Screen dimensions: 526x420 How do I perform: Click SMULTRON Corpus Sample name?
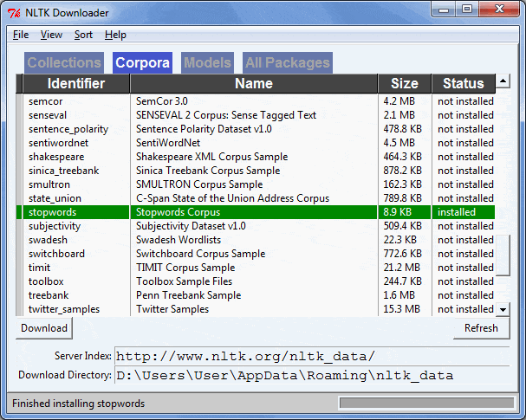click(x=199, y=184)
